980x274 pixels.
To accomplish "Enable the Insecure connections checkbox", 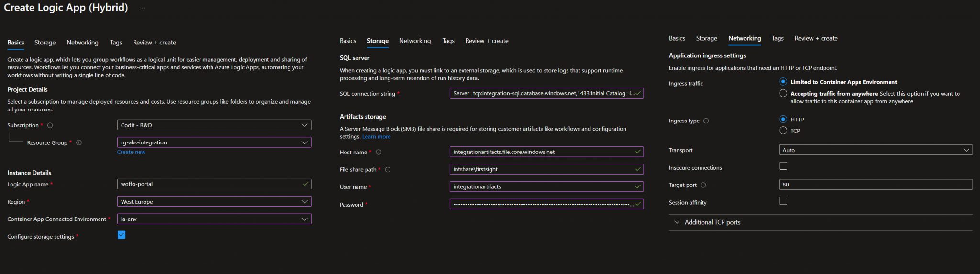I will pyautogui.click(x=783, y=166).
